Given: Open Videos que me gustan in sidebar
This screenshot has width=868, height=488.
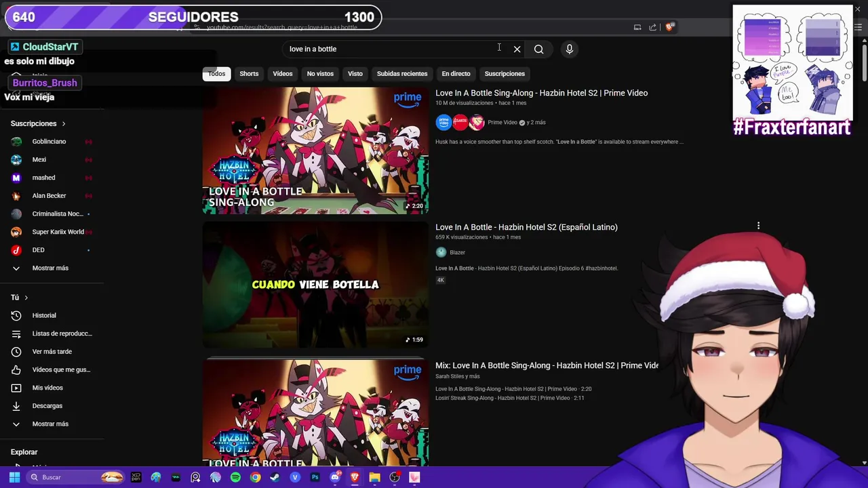Looking at the screenshot, I should pos(52,369).
